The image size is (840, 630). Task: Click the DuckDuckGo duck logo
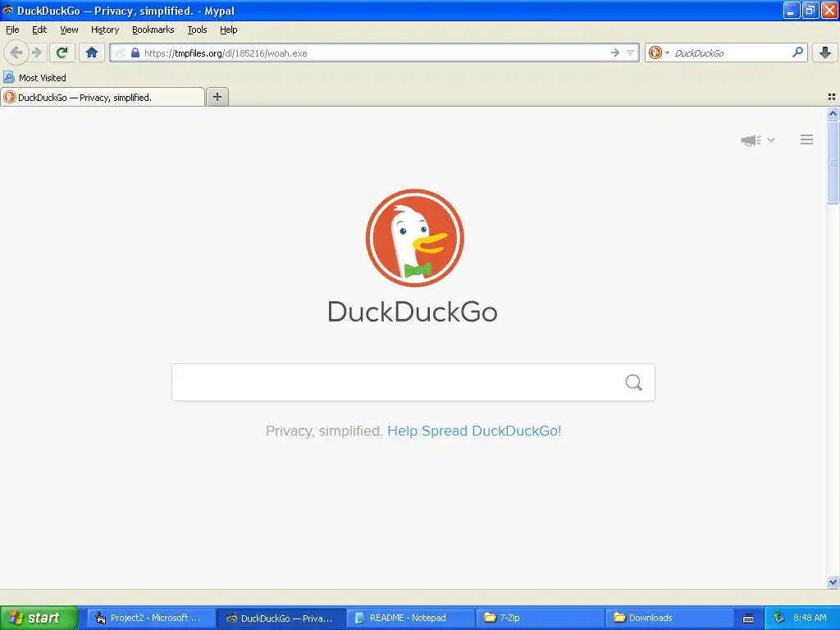414,237
